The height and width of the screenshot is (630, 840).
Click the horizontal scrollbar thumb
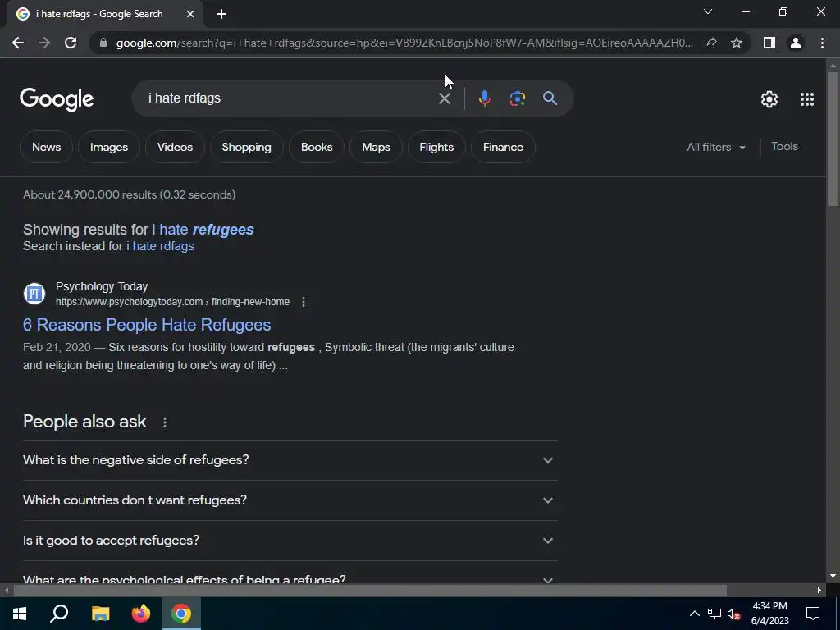pos(370,591)
